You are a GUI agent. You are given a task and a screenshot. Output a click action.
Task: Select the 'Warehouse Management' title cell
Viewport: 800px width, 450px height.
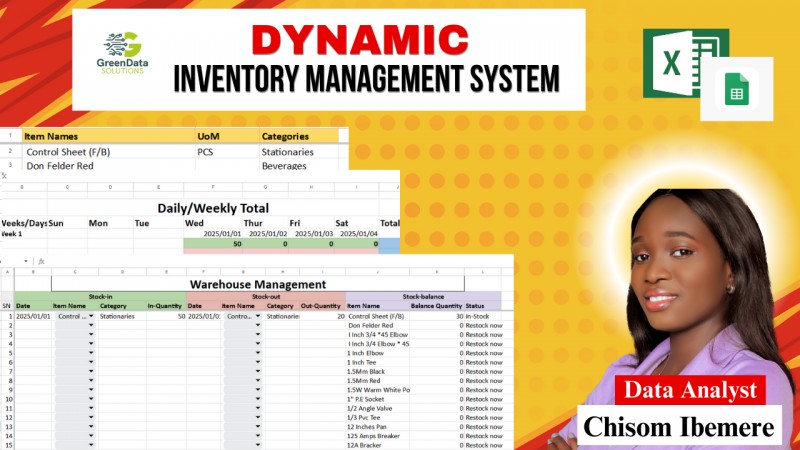pyautogui.click(x=258, y=284)
